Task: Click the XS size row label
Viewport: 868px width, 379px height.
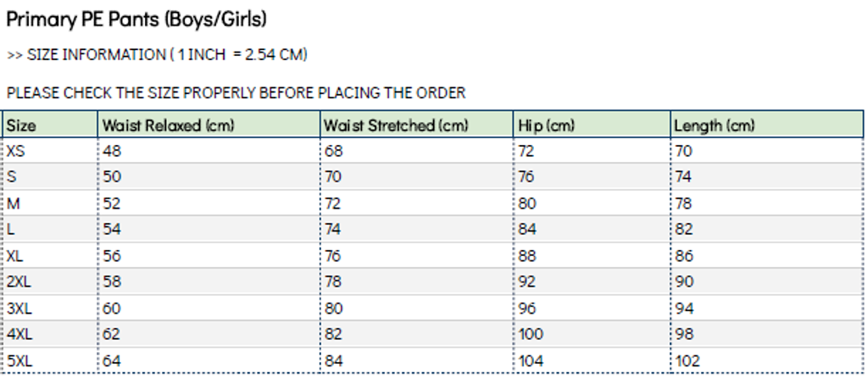Action: click(x=15, y=151)
